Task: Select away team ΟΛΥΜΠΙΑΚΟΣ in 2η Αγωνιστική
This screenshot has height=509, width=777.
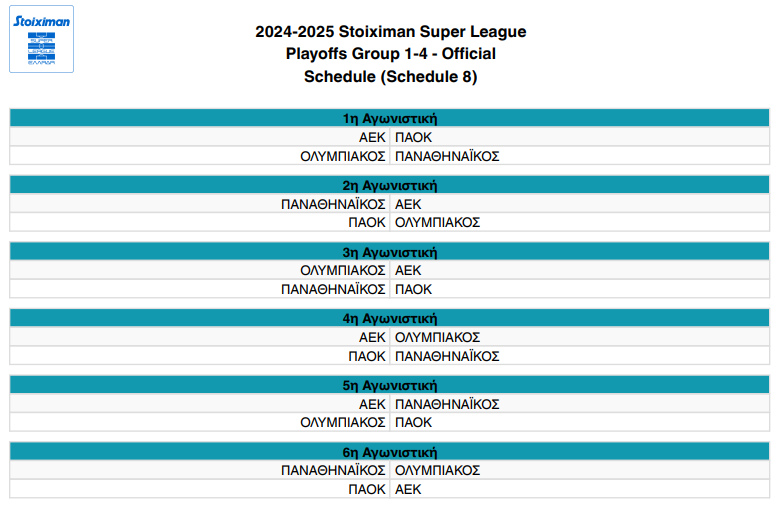Action: coord(438,222)
